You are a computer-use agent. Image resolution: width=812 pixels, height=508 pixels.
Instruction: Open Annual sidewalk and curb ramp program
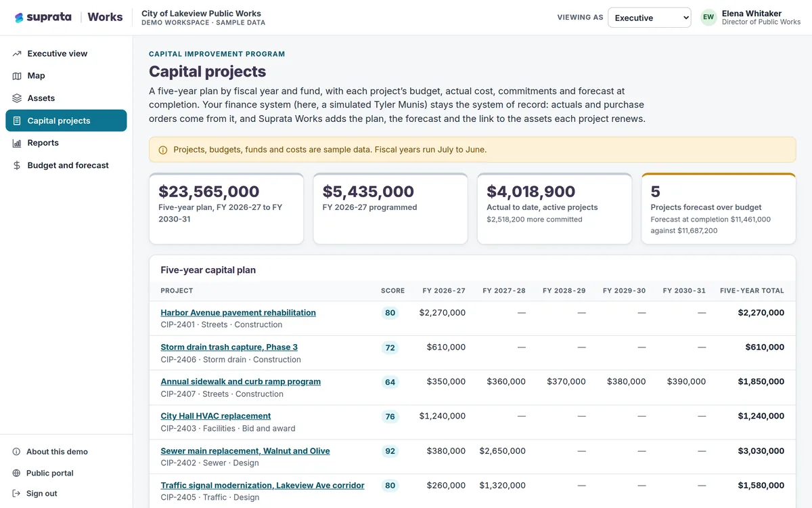240,382
